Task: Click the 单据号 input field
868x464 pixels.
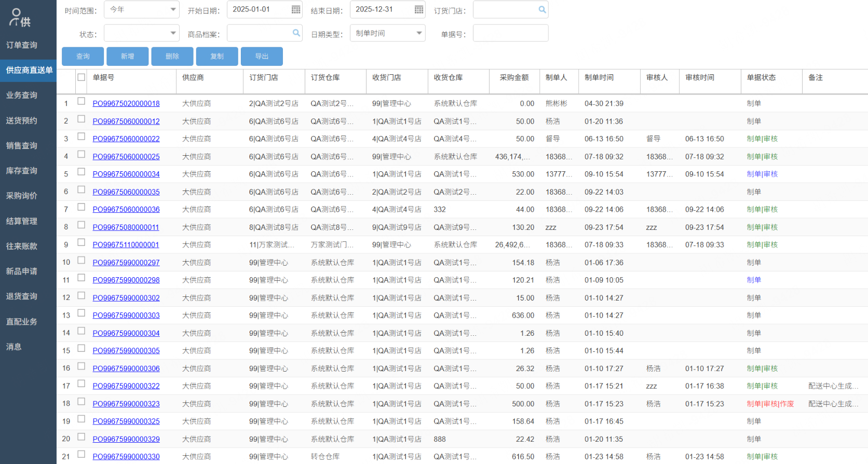Action: click(510, 33)
